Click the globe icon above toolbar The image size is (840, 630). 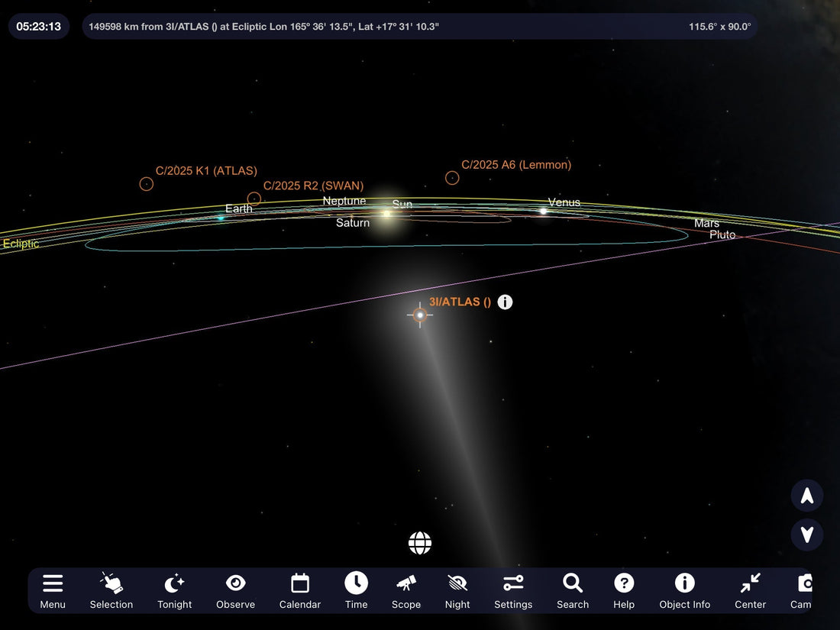[x=420, y=543]
